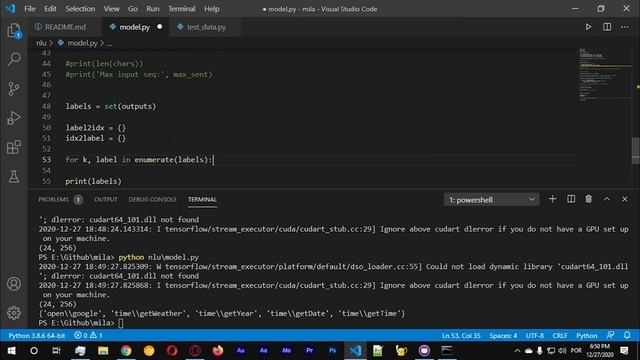This screenshot has height=360, width=640.
Task: Open the Search view in activity bar
Action: 14,59
